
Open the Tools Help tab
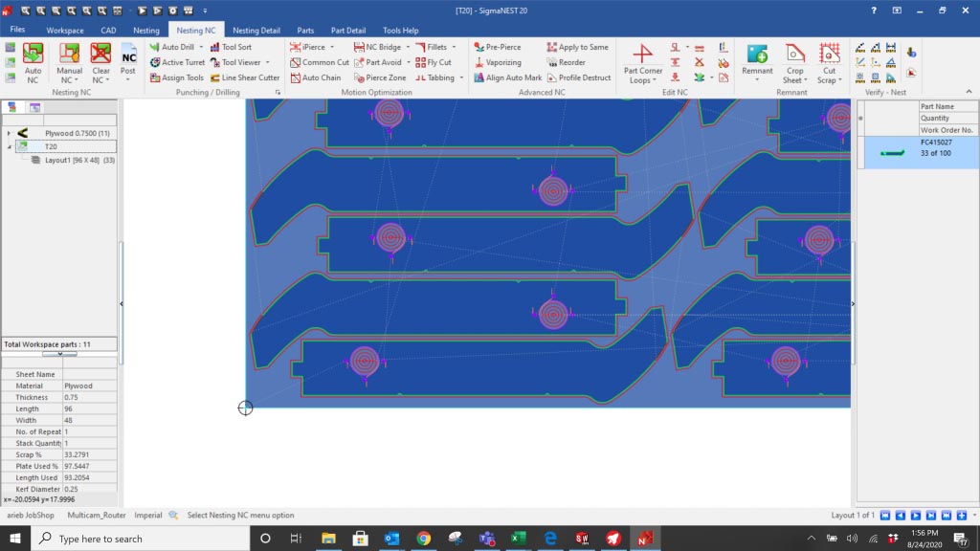click(401, 30)
